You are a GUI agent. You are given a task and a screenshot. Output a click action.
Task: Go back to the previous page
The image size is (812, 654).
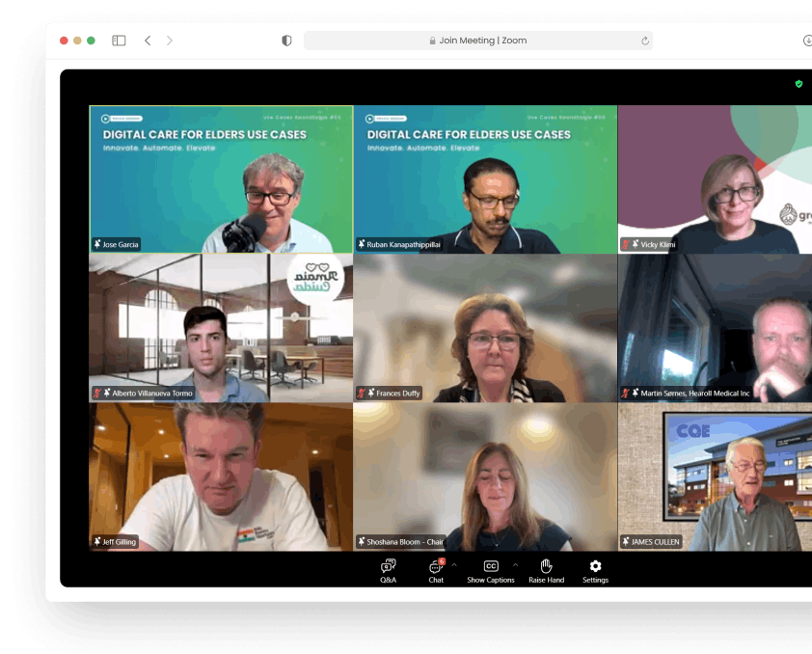click(x=148, y=41)
